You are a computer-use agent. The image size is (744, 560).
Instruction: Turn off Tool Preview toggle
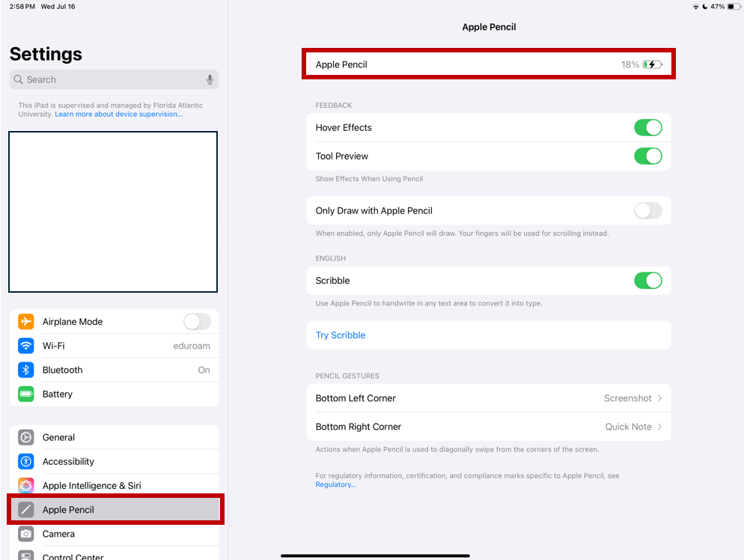click(647, 156)
